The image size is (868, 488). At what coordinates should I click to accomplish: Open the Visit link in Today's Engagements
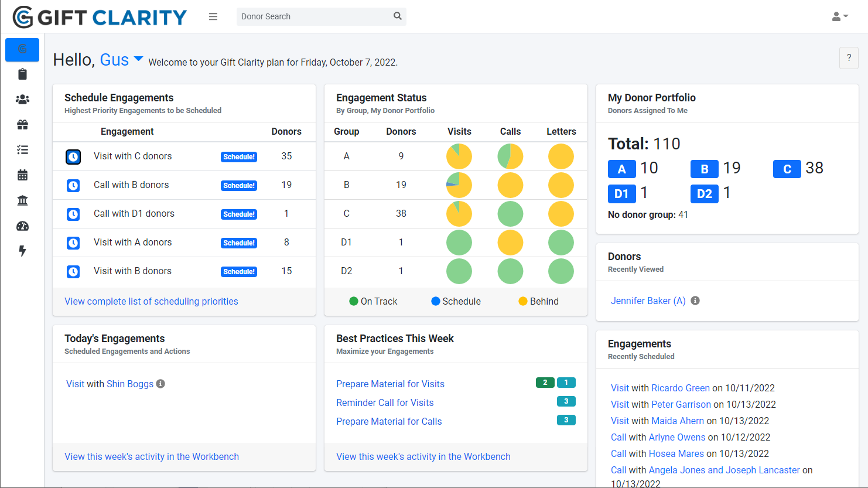pyautogui.click(x=75, y=384)
